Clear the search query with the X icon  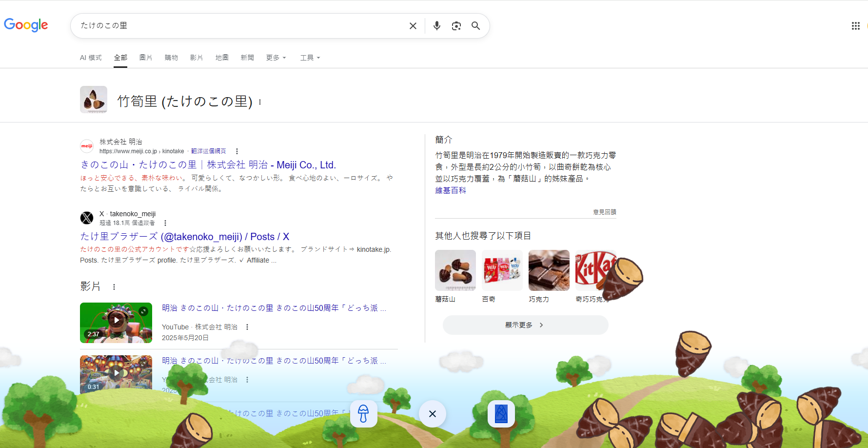coord(413,25)
